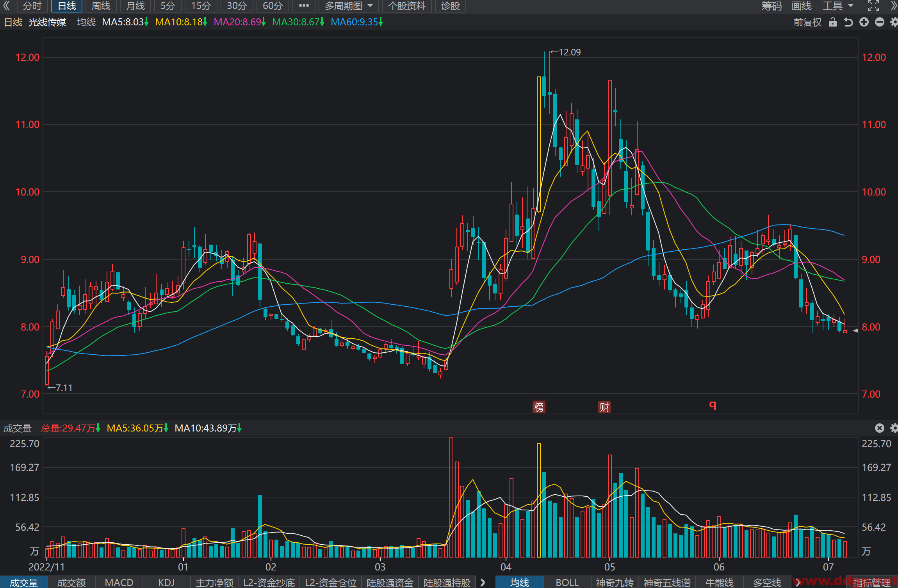Click the 画线 drawing tools button
Screen dimensions: 898x588
802,6
